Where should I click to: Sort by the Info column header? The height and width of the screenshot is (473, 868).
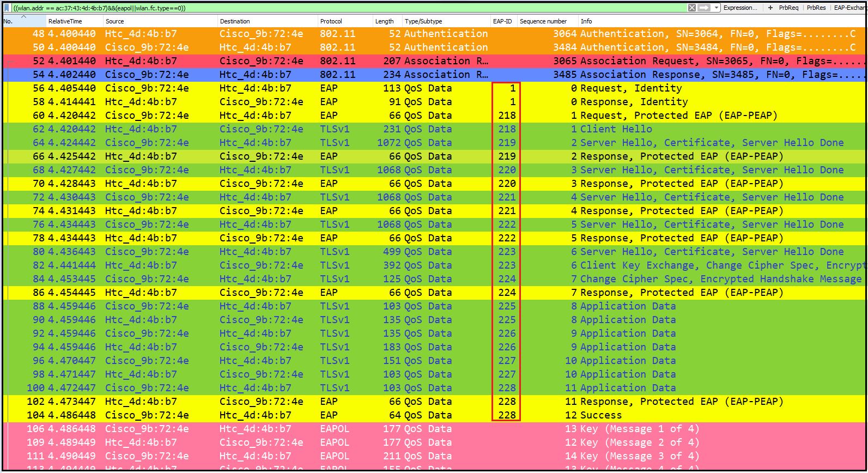pos(722,21)
